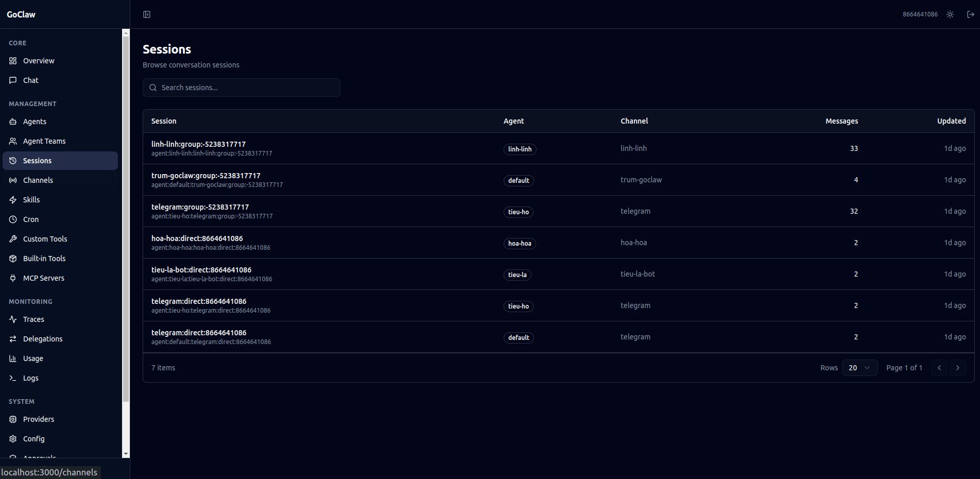Click the logout icon in header
This screenshot has height=479, width=980.
(970, 14)
